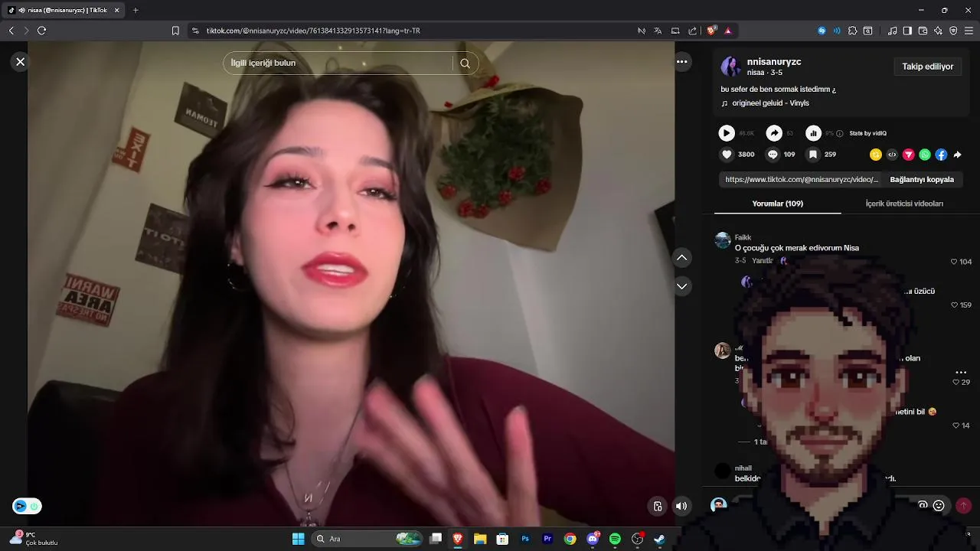
Task: Switch to 'İçerik üreticisi videoları' tab
Action: (x=904, y=204)
